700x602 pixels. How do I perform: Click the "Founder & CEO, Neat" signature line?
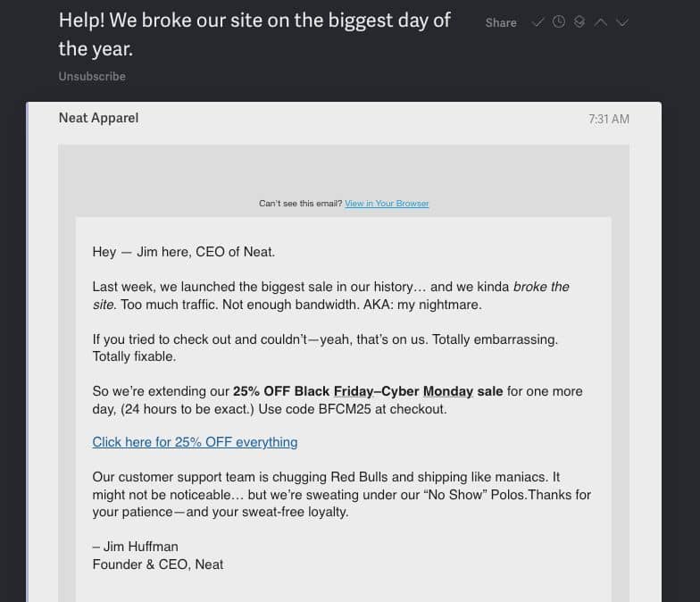coord(157,564)
